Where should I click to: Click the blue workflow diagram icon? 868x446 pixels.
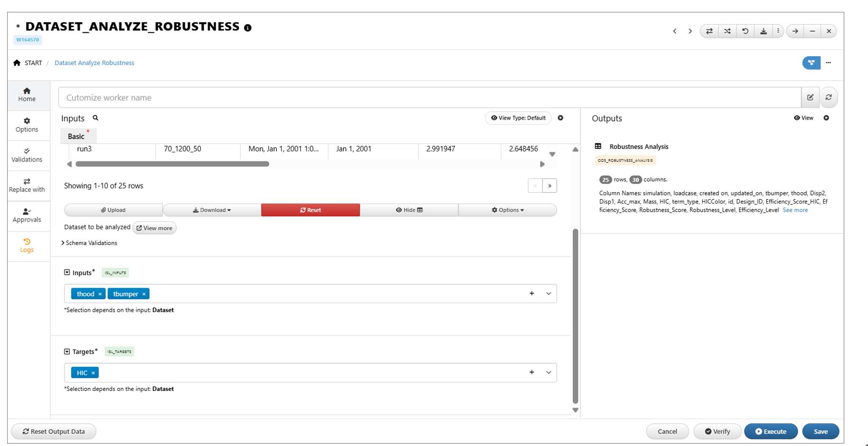click(811, 63)
